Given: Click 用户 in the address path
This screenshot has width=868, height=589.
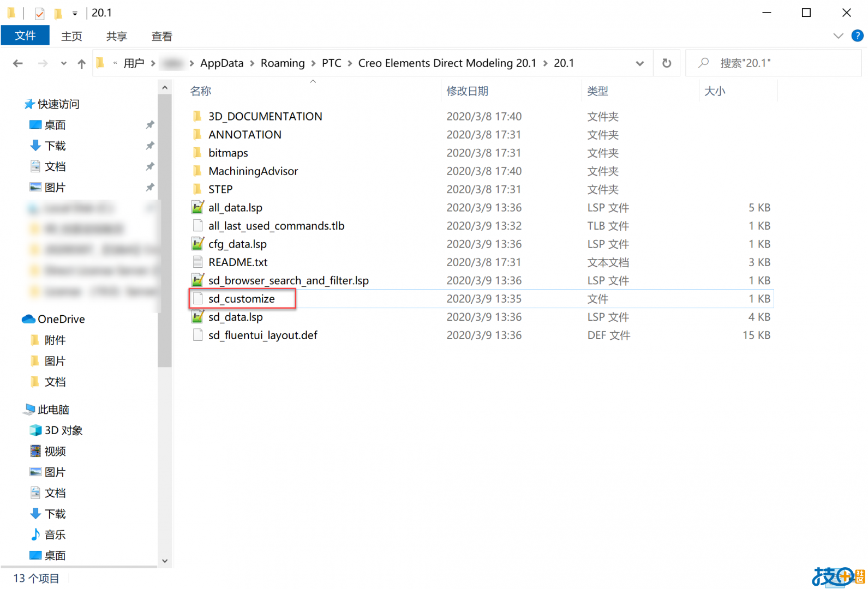Looking at the screenshot, I should coord(134,63).
